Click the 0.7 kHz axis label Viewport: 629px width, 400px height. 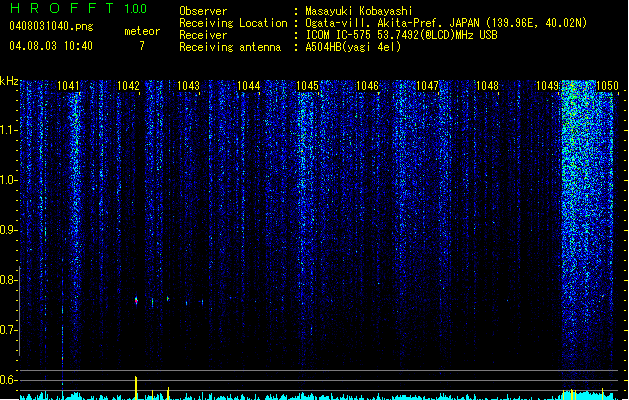(8, 330)
